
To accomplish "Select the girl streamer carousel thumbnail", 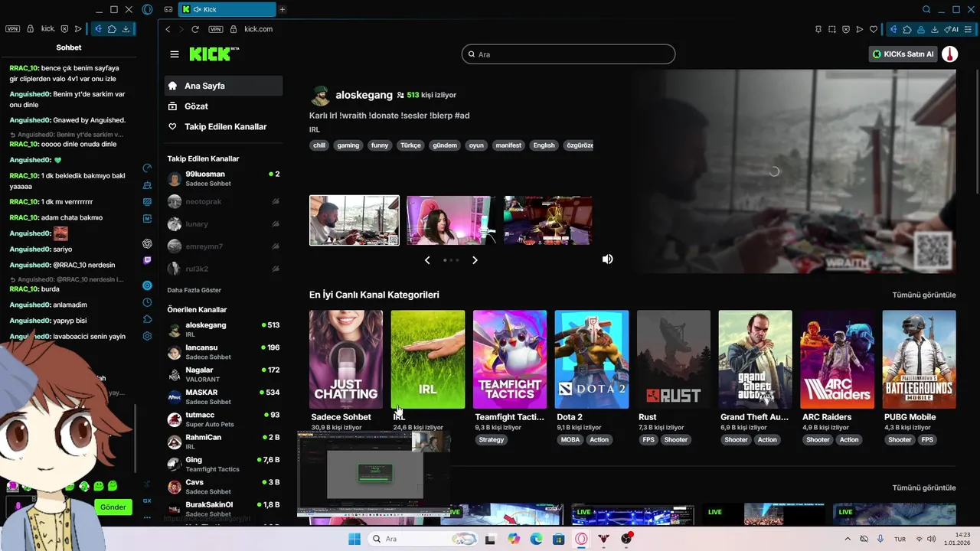I will tap(450, 220).
